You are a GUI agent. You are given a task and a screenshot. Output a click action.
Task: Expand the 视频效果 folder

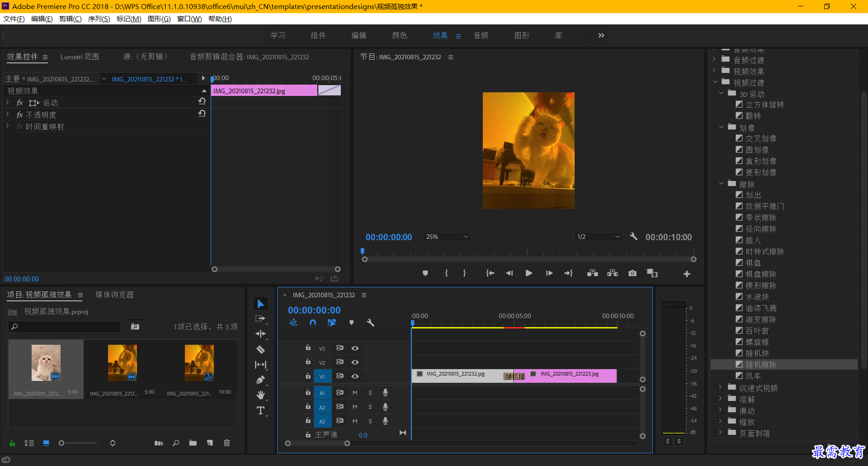pyautogui.click(x=715, y=71)
